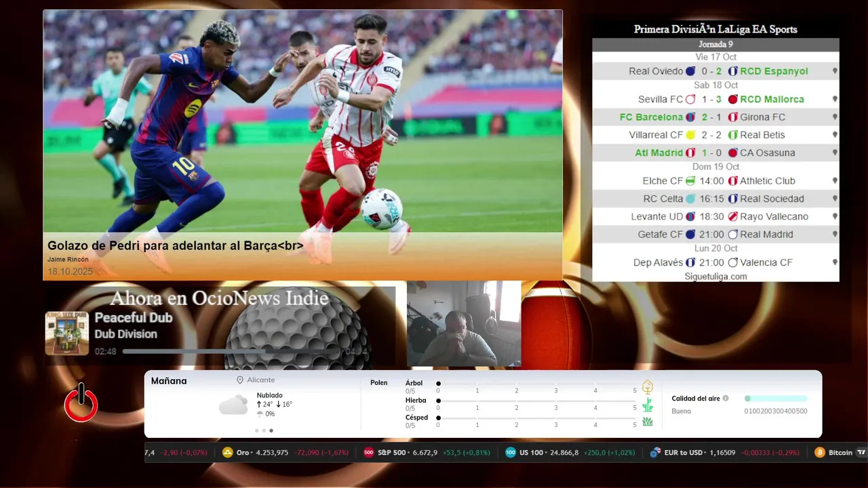The image size is (868, 488).
Task: Click the Athletic Club team crest
Action: tap(732, 181)
